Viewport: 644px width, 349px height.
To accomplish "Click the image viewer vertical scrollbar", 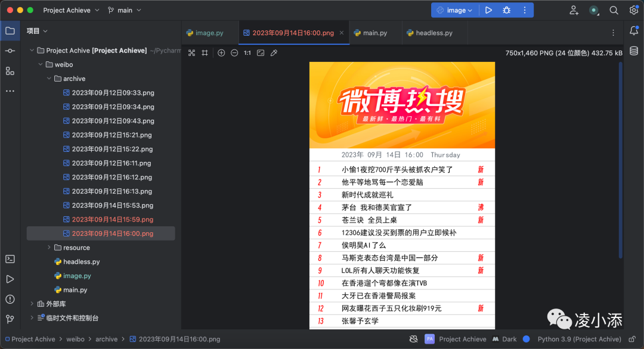I will (x=621, y=160).
